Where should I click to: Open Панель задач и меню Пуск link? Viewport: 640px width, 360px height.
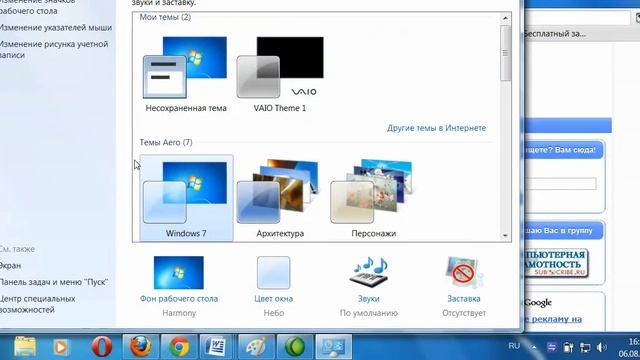[53, 282]
